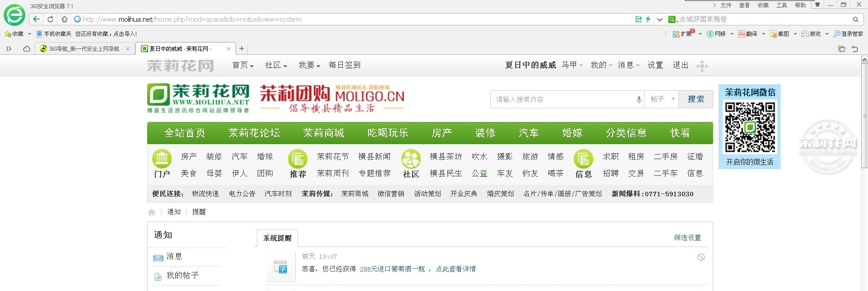Open the 帮助 browser menu
Image resolution: width=868 pixels, height=291 pixels.
(x=801, y=5)
